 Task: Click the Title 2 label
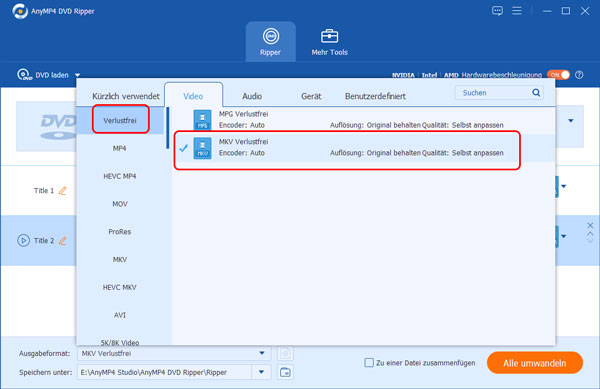point(44,241)
